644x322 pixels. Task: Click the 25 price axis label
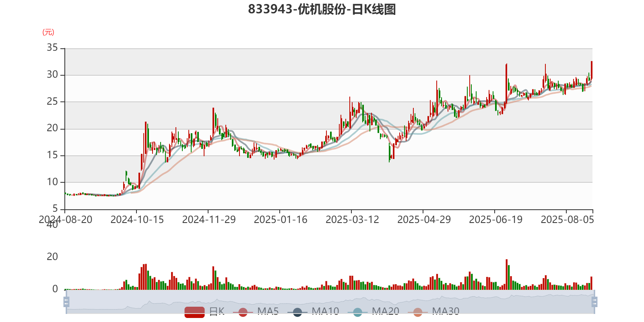[x=52, y=101]
